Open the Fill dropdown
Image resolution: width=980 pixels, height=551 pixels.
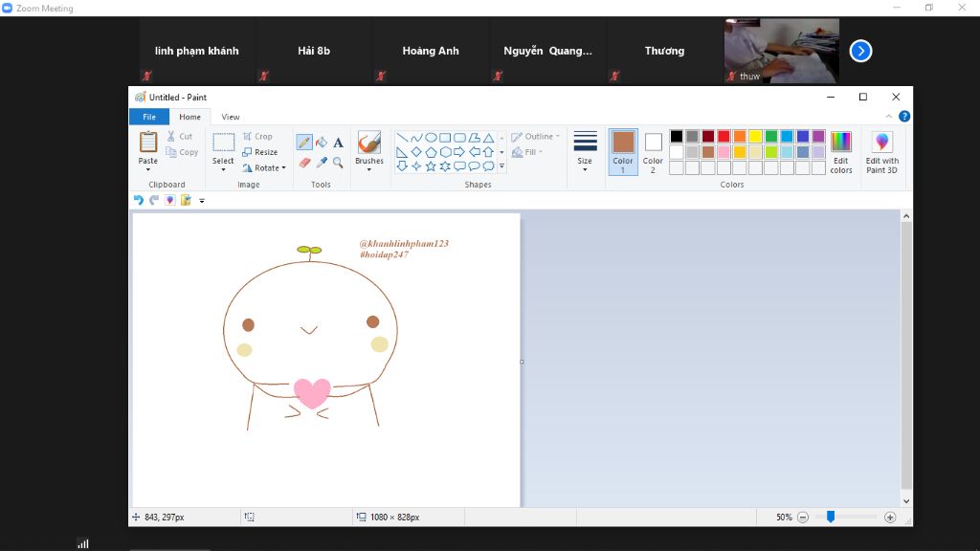[x=527, y=152]
